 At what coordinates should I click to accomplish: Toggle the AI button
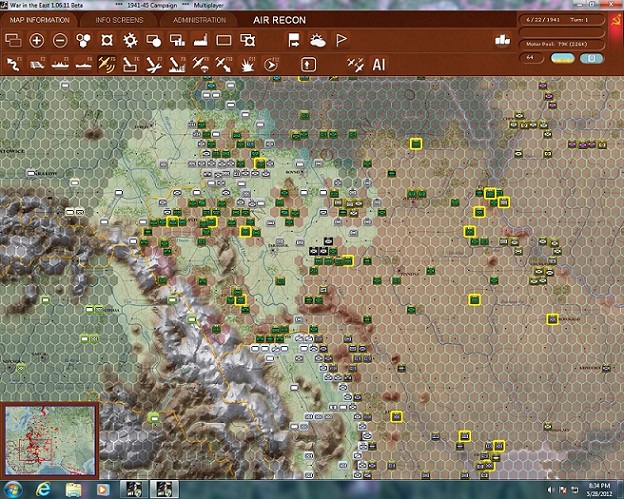coord(378,64)
